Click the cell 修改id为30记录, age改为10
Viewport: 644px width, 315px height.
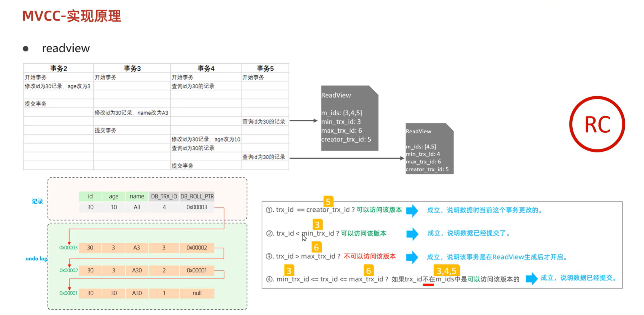(x=206, y=139)
